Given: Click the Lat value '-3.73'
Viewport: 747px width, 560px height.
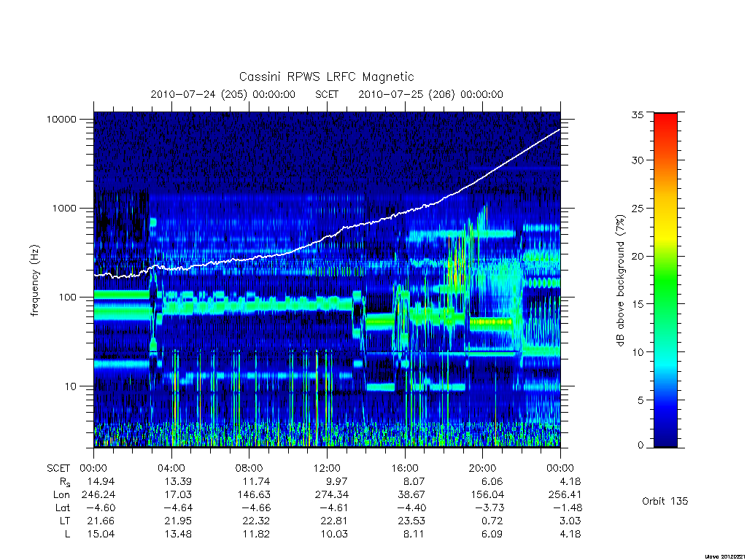Looking at the screenshot, I should coord(489,507).
